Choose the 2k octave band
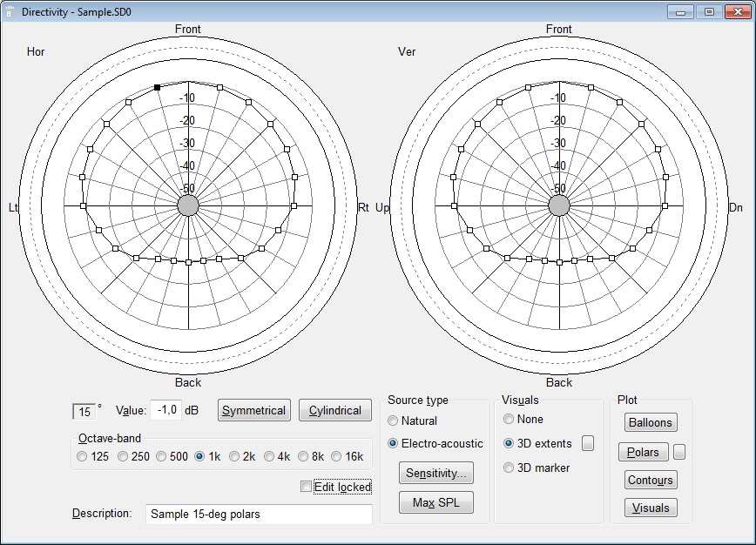This screenshot has height=545, width=756. [x=235, y=456]
